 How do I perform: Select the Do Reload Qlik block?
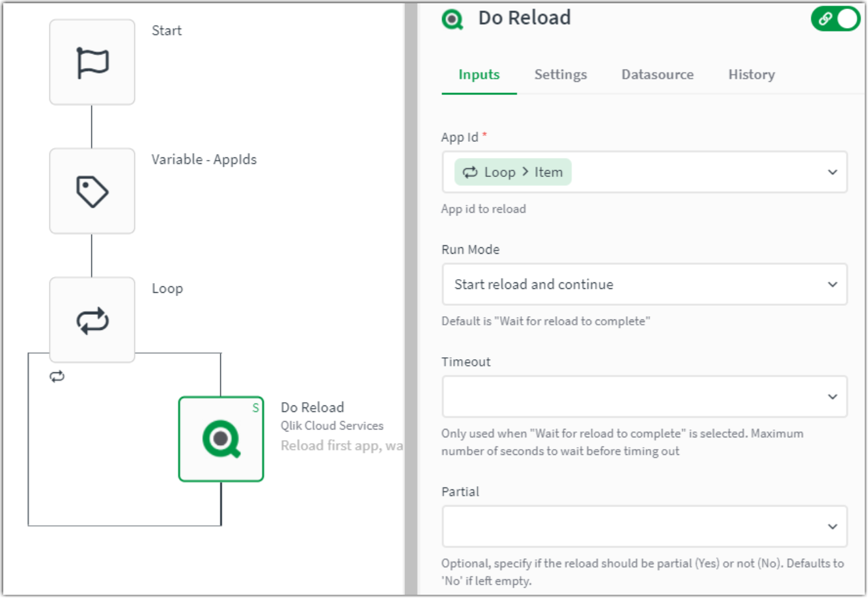click(221, 439)
